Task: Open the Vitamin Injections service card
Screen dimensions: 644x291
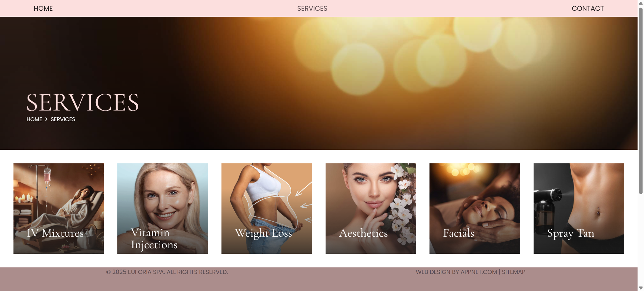Action: (x=163, y=208)
